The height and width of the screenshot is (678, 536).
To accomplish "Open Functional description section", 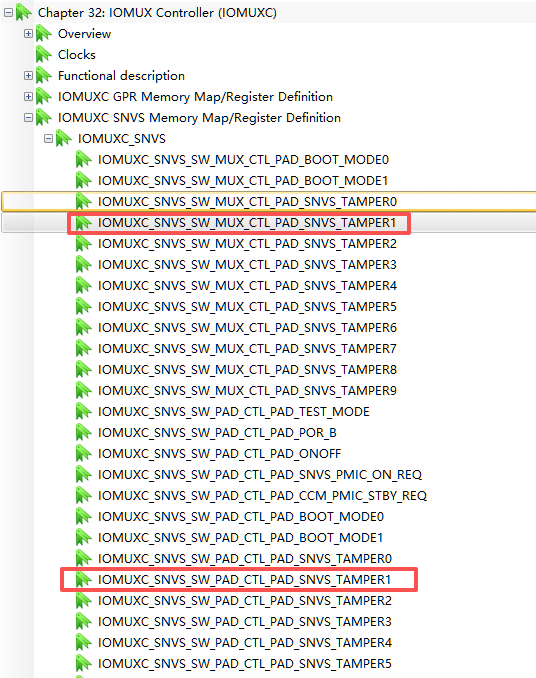I will (121, 76).
